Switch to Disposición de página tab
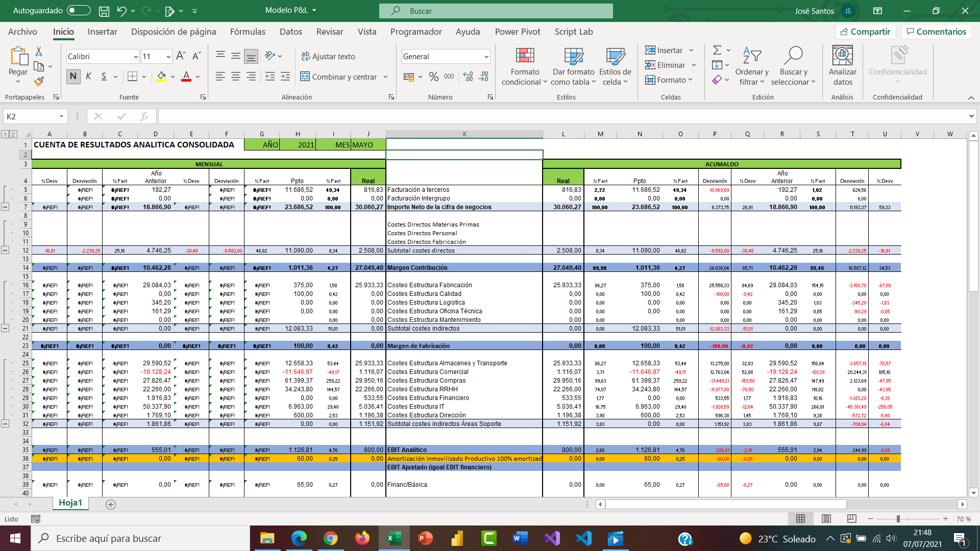This screenshot has width=980, height=551. (174, 32)
